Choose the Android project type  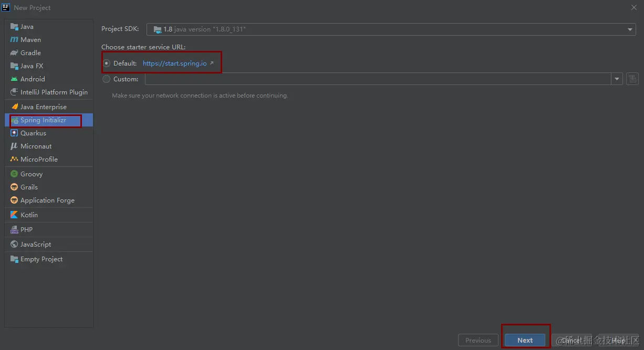point(49,79)
